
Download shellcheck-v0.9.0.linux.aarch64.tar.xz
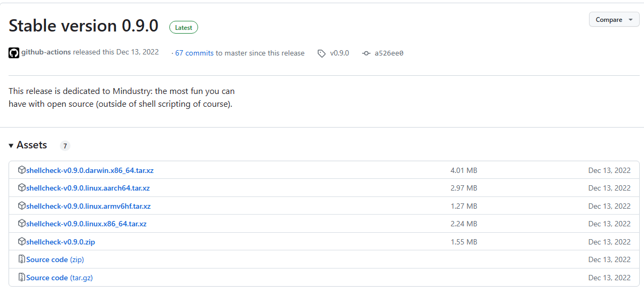[x=88, y=188]
